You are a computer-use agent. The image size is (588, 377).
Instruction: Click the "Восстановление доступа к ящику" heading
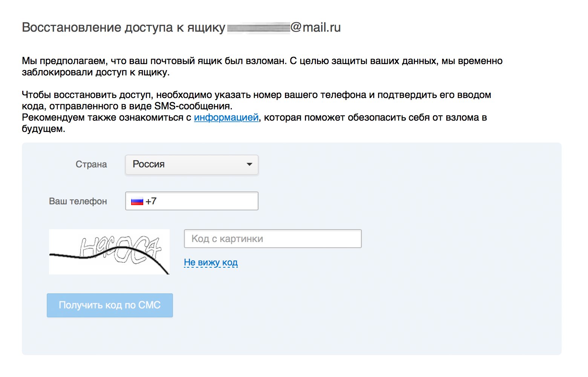[x=124, y=28]
